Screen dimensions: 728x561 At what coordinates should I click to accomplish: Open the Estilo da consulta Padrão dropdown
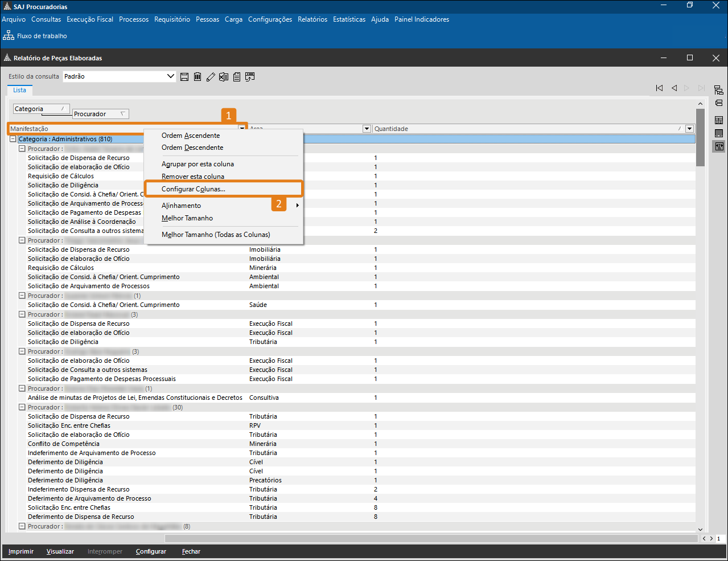click(170, 76)
